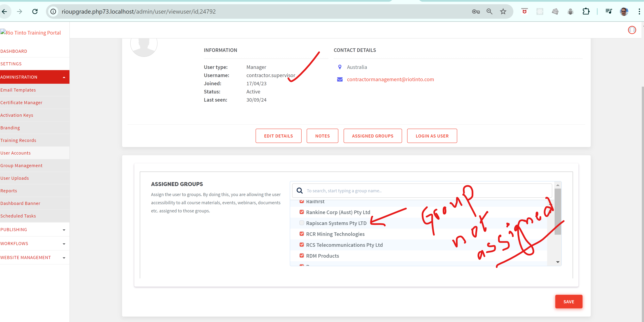This screenshot has height=322, width=644.
Task: Click the email envelope icon
Action: pyautogui.click(x=340, y=79)
